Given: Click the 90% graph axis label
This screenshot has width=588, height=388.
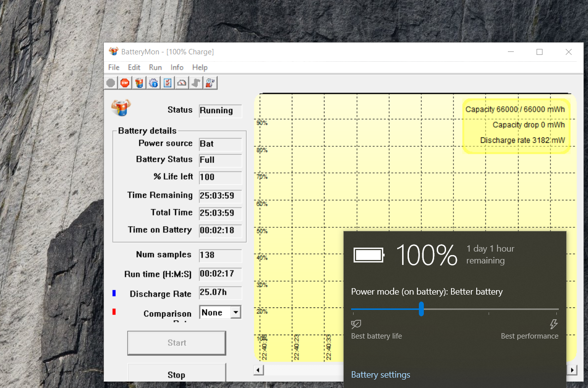Looking at the screenshot, I should tap(262, 123).
